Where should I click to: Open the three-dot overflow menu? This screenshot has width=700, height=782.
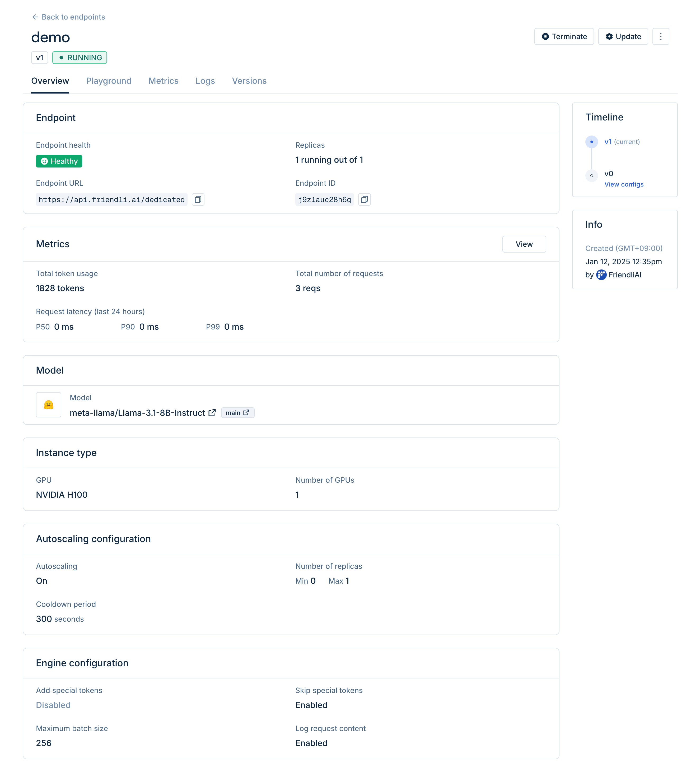tap(661, 36)
